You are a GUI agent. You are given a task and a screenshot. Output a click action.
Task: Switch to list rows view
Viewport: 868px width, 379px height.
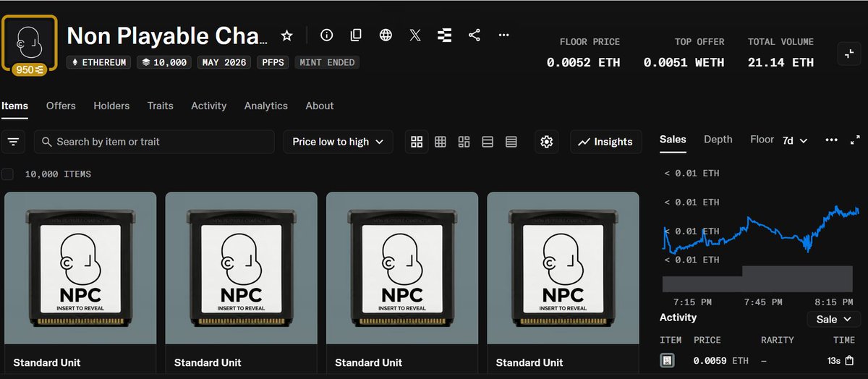click(488, 142)
